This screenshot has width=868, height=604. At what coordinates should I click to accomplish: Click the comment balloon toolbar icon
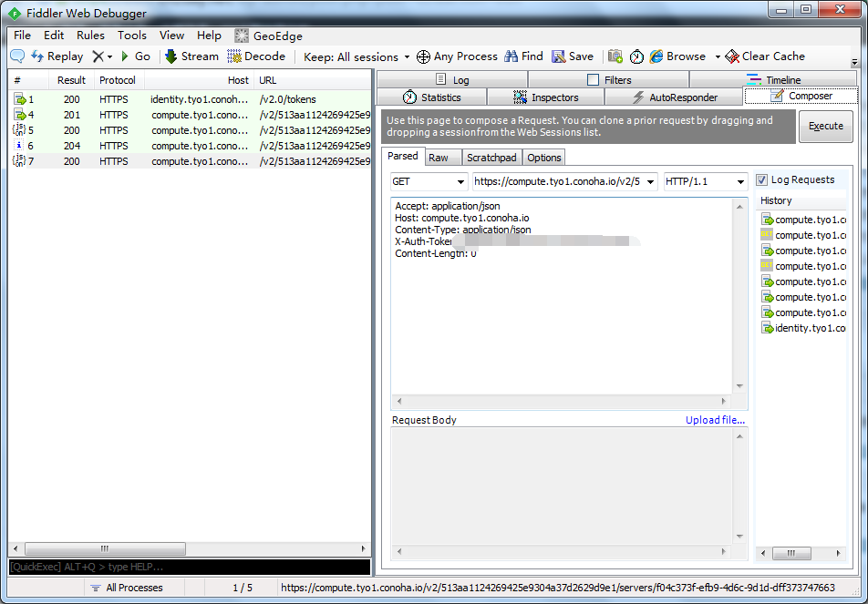coord(17,56)
